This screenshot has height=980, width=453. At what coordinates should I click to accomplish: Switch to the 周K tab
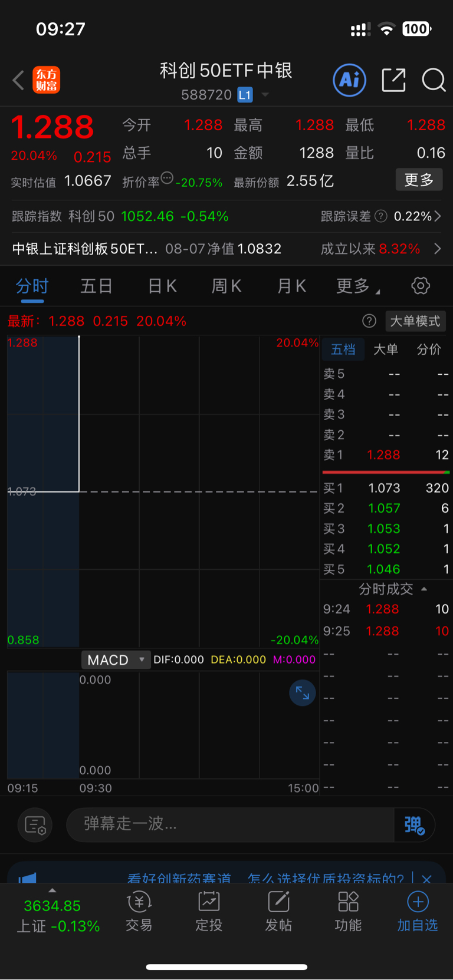click(x=226, y=286)
